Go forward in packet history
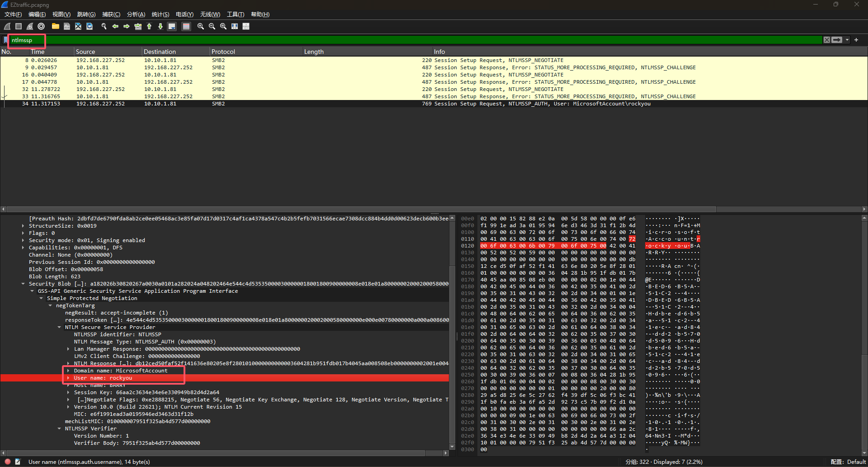Viewport: 868px width, 467px height. [x=127, y=26]
